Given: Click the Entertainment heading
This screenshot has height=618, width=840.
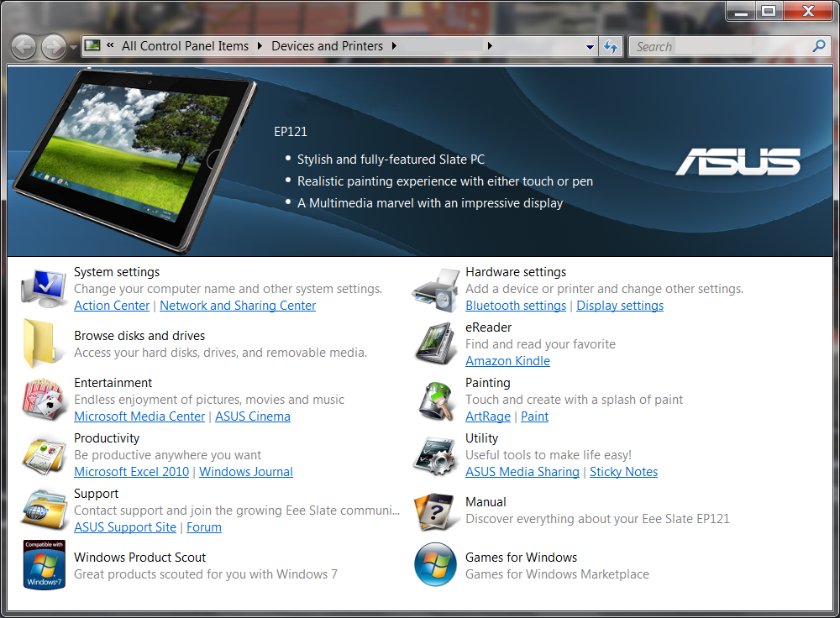Looking at the screenshot, I should point(113,383).
